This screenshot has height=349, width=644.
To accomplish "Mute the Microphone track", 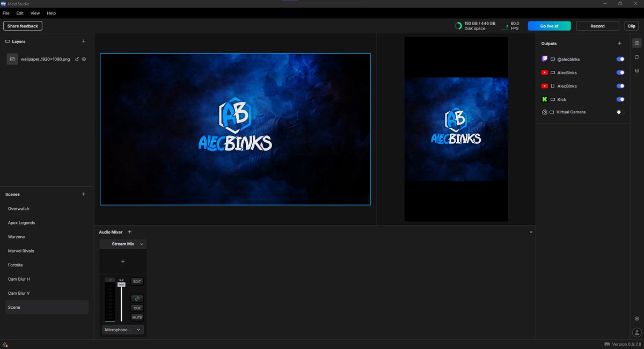I will coord(137,317).
